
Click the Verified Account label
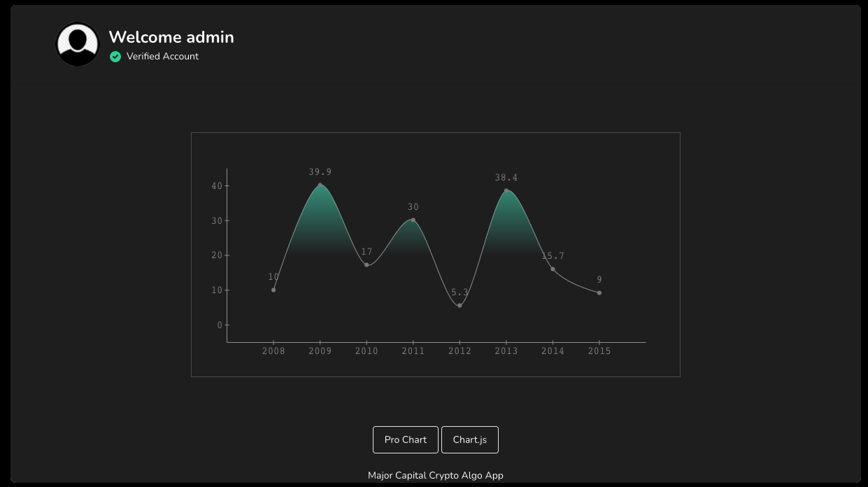tap(162, 57)
